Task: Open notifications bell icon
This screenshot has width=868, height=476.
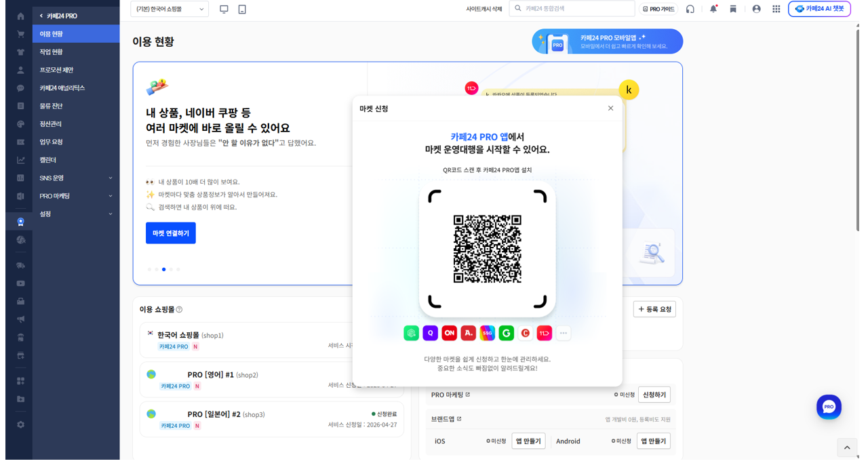Action: click(713, 9)
